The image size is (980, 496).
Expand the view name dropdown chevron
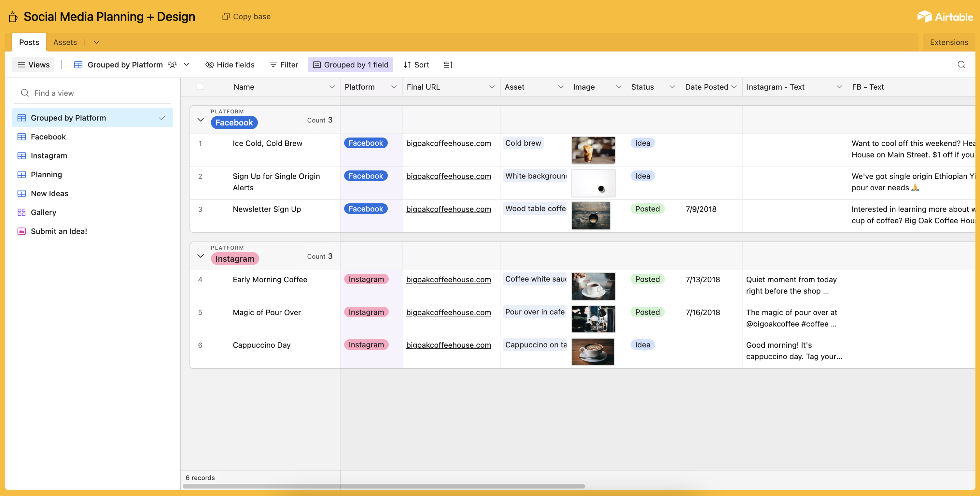point(187,65)
